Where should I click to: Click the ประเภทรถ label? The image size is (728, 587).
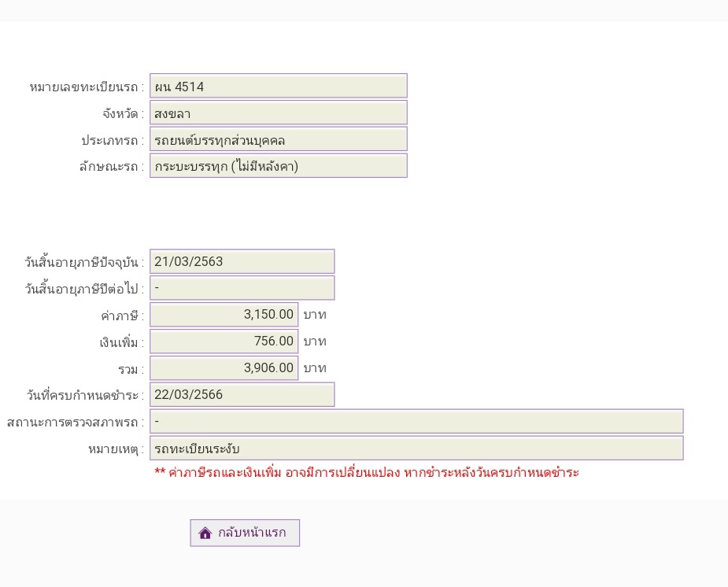pyautogui.click(x=113, y=141)
